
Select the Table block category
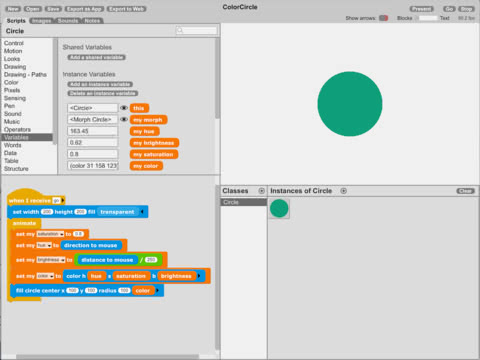point(11,161)
